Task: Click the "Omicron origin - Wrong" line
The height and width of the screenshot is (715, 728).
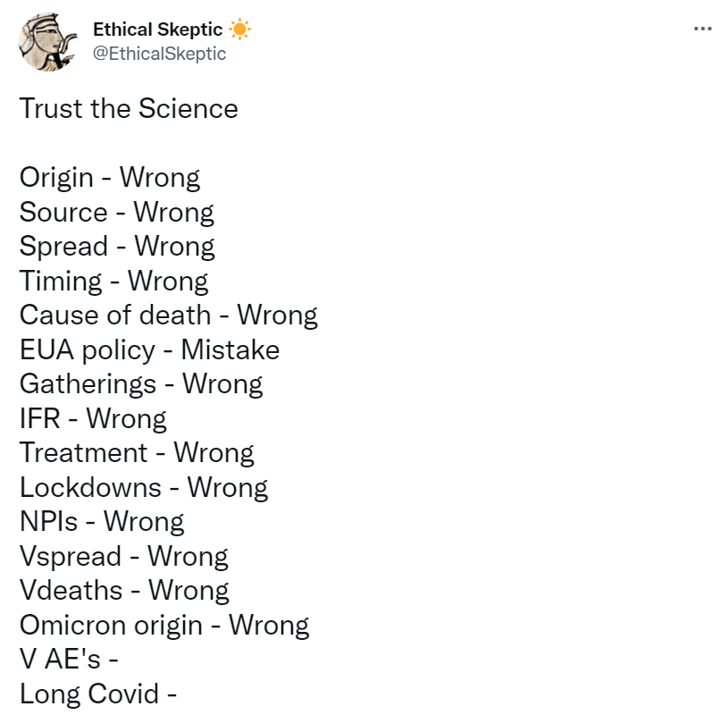Action: (164, 625)
